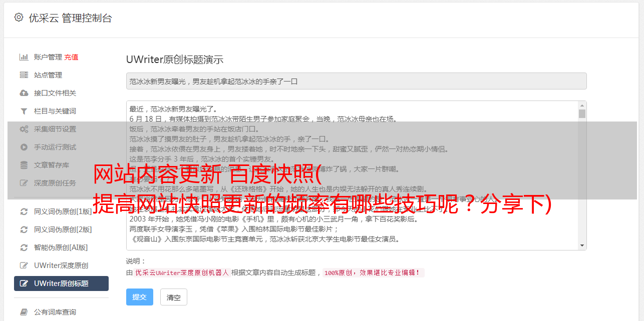Click the funnel icon for 栏目与关键词

[x=24, y=111]
